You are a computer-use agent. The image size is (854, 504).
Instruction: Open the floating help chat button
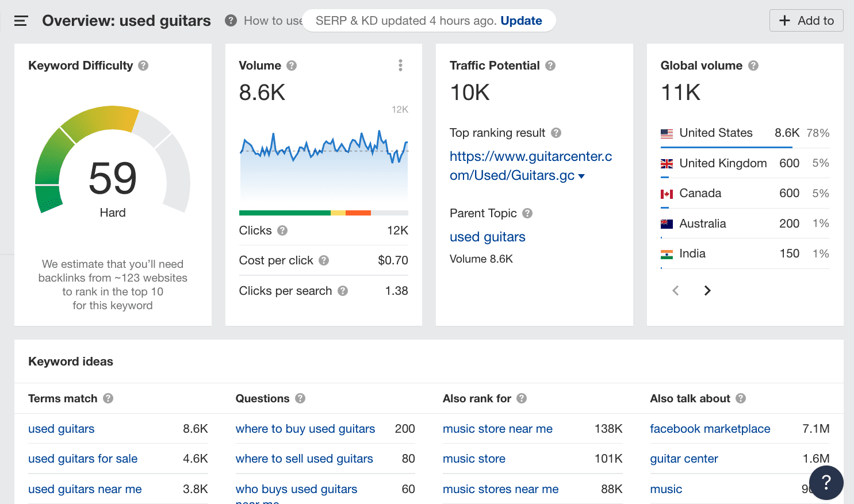[826, 482]
